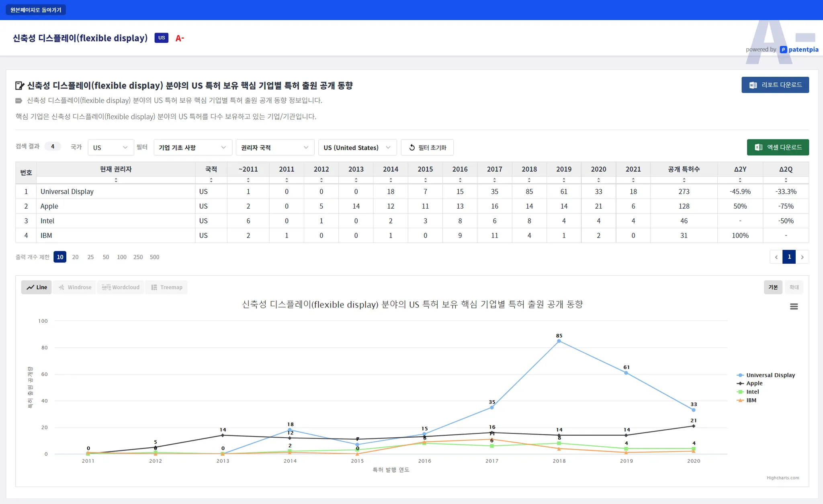This screenshot has width=823, height=504.
Task: Switch to the Treemap chart tab
Action: tap(166, 287)
